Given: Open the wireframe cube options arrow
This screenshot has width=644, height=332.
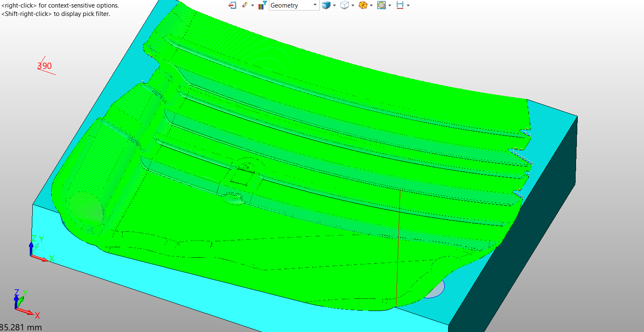Looking at the screenshot, I should tap(353, 5).
